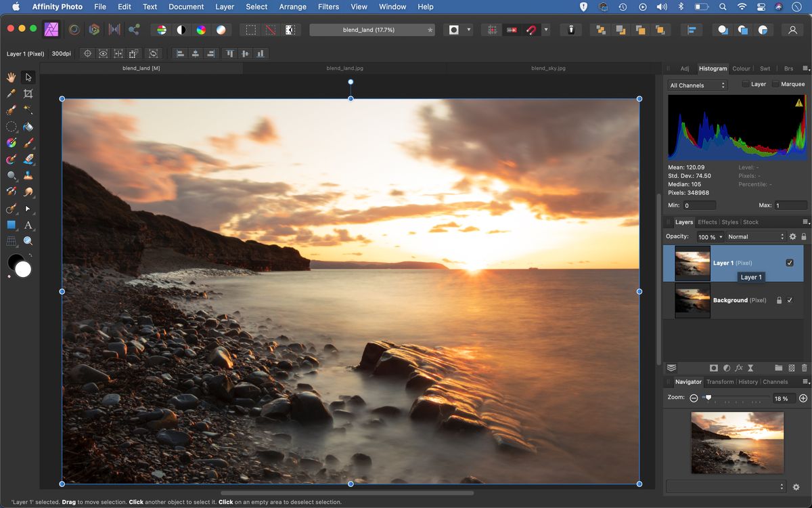Select the Clone Stamp tool

(28, 175)
